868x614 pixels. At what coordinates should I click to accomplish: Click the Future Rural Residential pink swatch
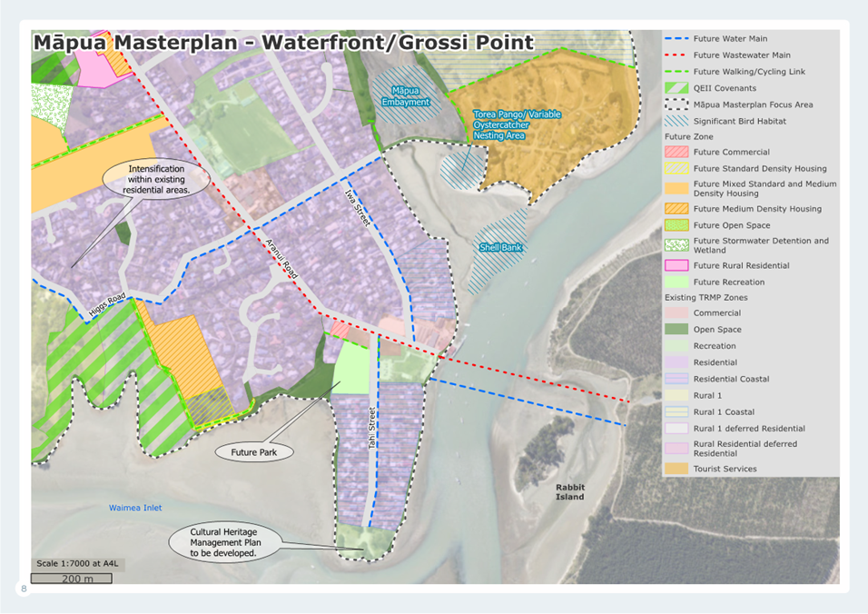[676, 266]
